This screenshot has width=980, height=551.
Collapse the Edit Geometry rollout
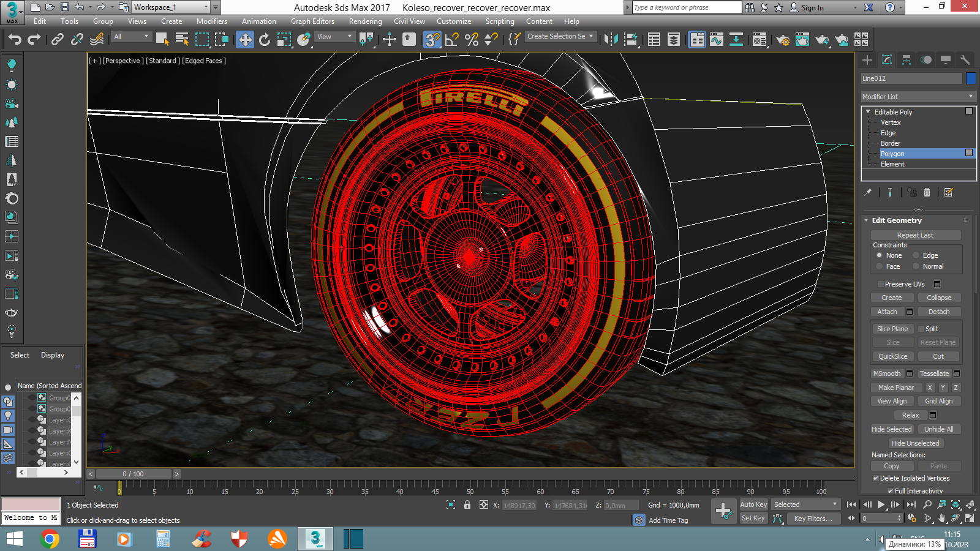[x=866, y=220]
